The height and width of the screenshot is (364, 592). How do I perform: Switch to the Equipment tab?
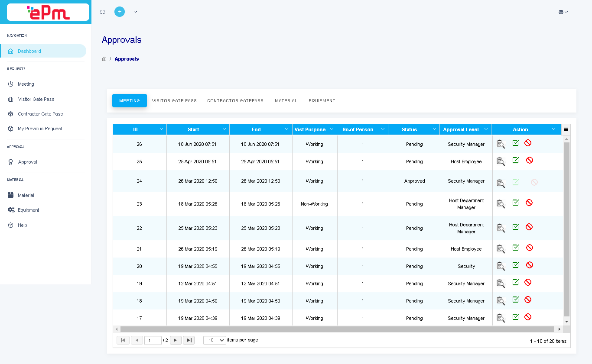[322, 100]
